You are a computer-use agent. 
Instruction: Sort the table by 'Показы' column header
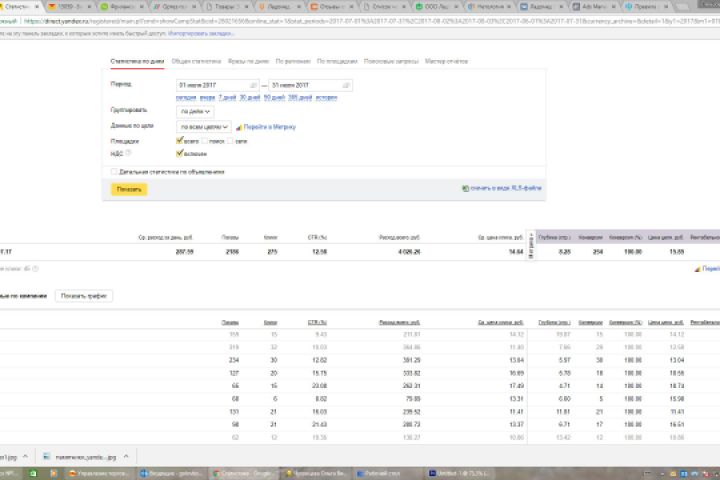tap(230, 322)
